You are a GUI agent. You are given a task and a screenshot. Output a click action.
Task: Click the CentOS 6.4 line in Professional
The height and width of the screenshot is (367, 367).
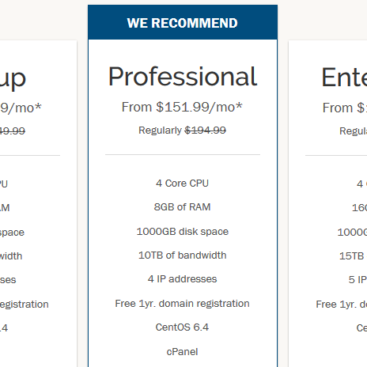point(182,327)
